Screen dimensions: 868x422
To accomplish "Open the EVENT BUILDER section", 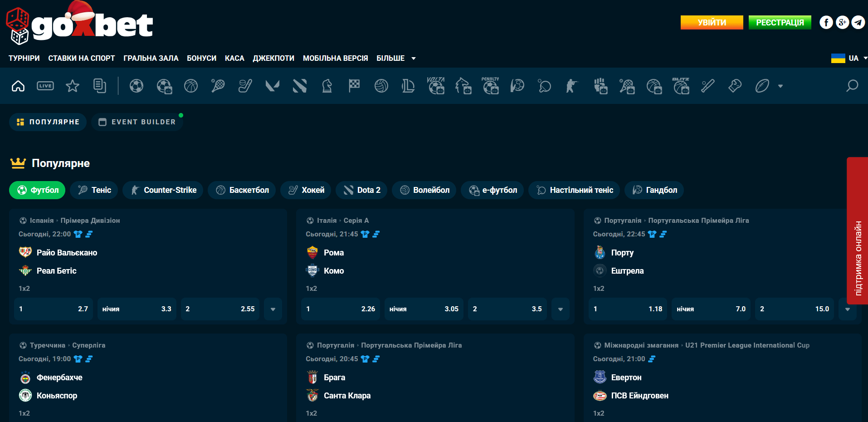I will coord(137,122).
